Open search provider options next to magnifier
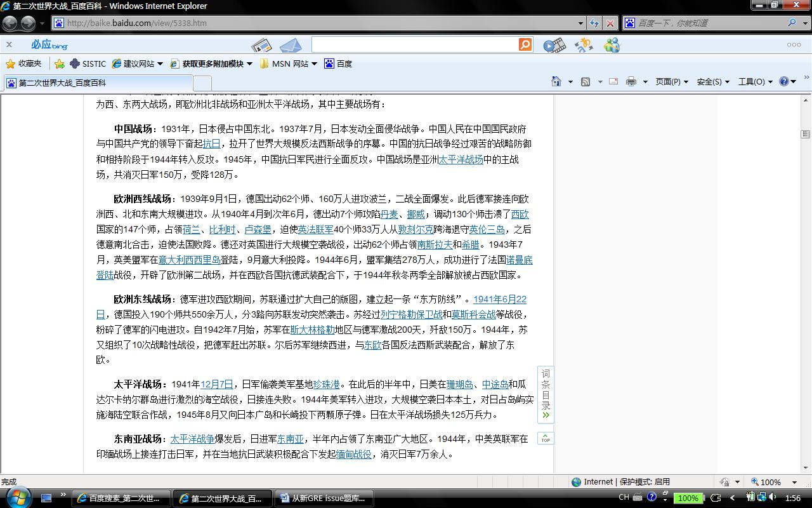The width and height of the screenshot is (812, 508). (x=804, y=23)
